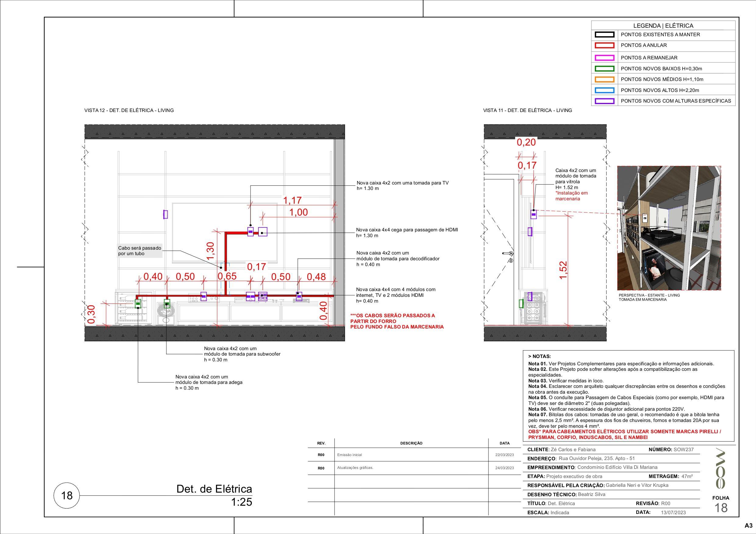Viewport: 756px width, 534px height.
Task: Click the orange 'Pontos novos médios' legend swatch
Action: [x=605, y=79]
